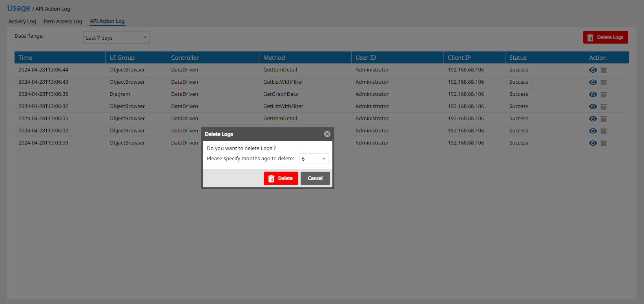Sort by the UI Group column header

[x=136, y=57]
